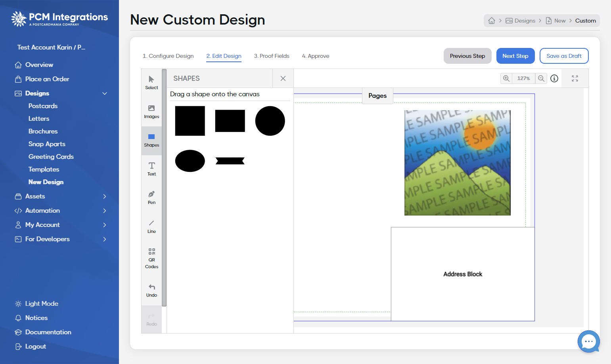Switch to Light Mode

pyautogui.click(x=36, y=304)
